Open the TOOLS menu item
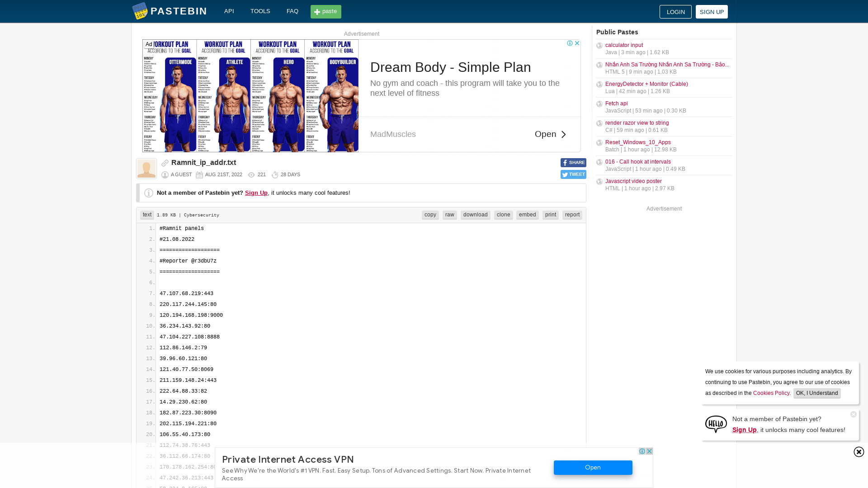 pyautogui.click(x=260, y=11)
